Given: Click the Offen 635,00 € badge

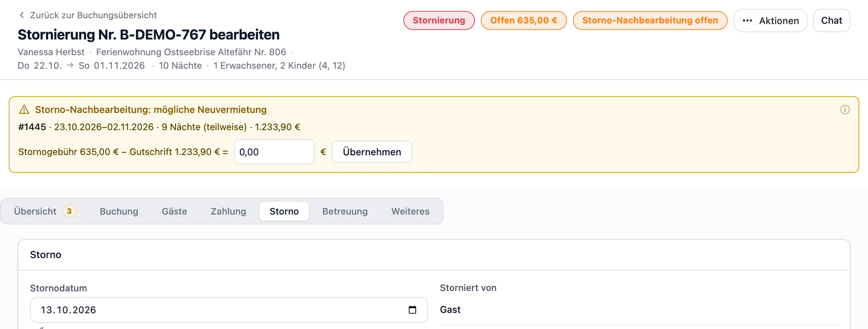Looking at the screenshot, I should coord(524,20).
